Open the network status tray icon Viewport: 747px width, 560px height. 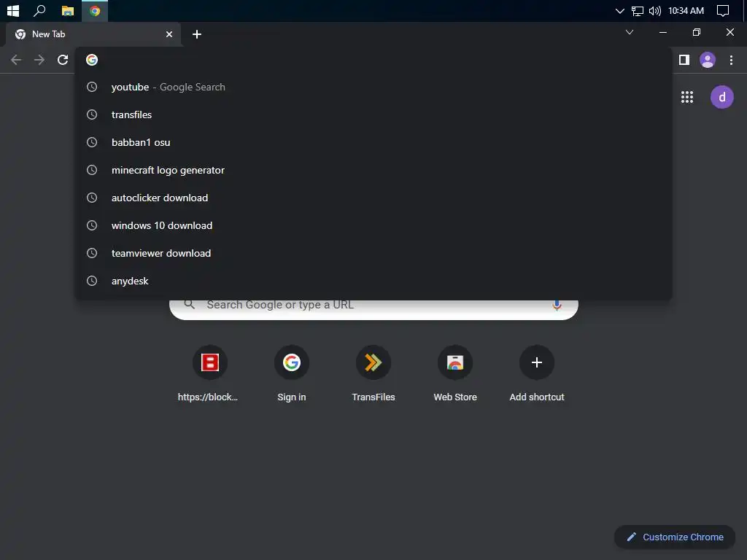[x=638, y=10]
